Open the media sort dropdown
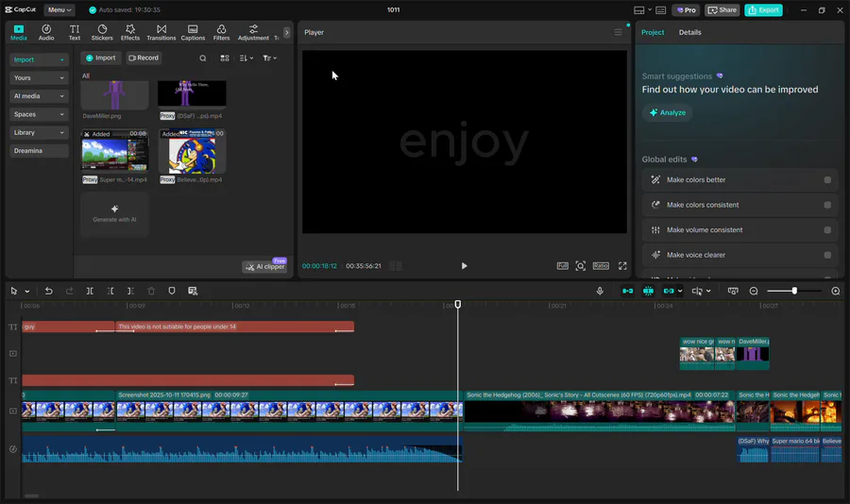850x504 pixels. pyautogui.click(x=246, y=58)
